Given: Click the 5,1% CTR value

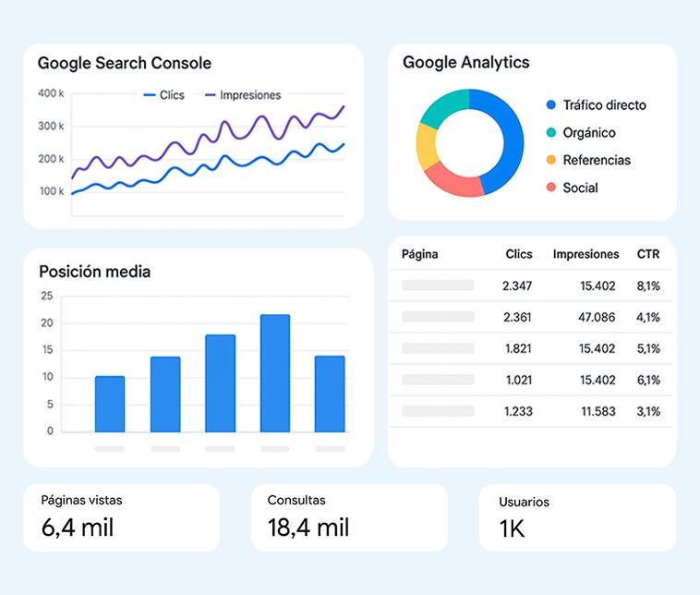Looking at the screenshot, I should (648, 348).
